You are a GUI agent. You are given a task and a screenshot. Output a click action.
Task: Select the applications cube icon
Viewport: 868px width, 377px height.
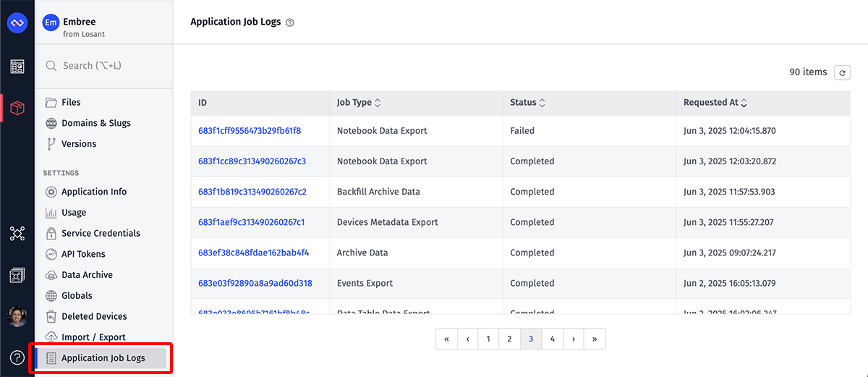[x=17, y=109]
